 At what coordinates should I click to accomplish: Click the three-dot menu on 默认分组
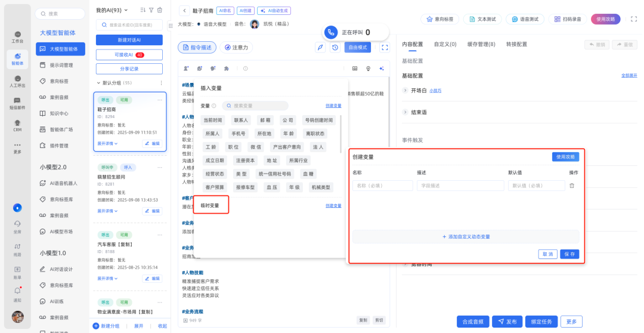[x=160, y=83]
